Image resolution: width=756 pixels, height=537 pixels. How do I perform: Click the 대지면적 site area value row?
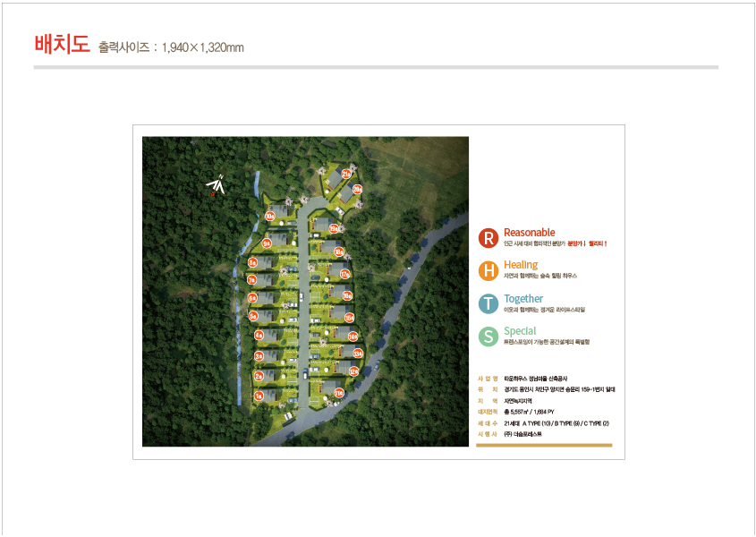(x=529, y=412)
